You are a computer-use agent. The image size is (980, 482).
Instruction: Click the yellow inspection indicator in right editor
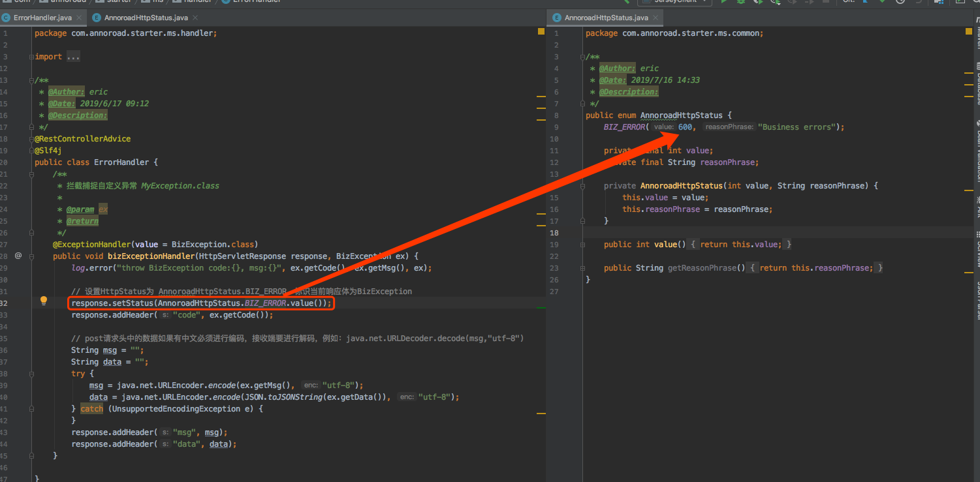(969, 31)
